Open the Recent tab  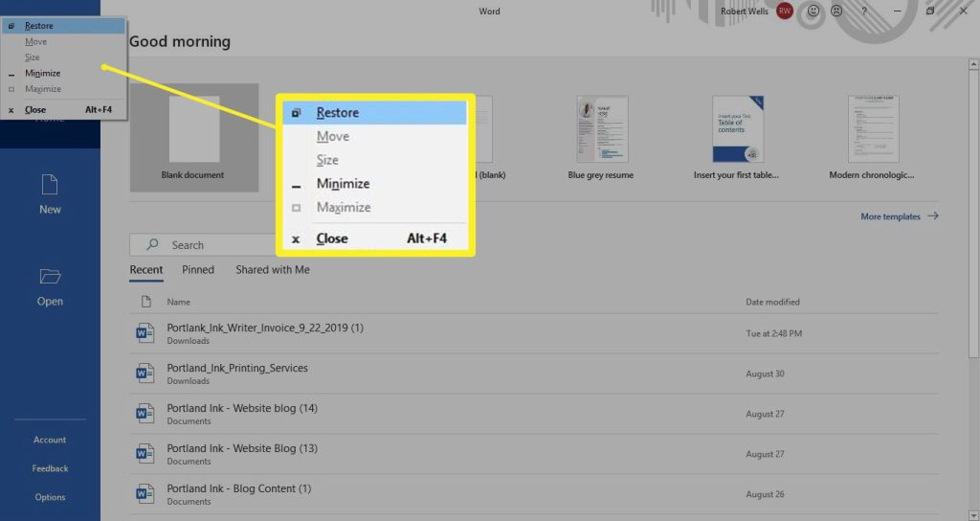pyautogui.click(x=146, y=270)
